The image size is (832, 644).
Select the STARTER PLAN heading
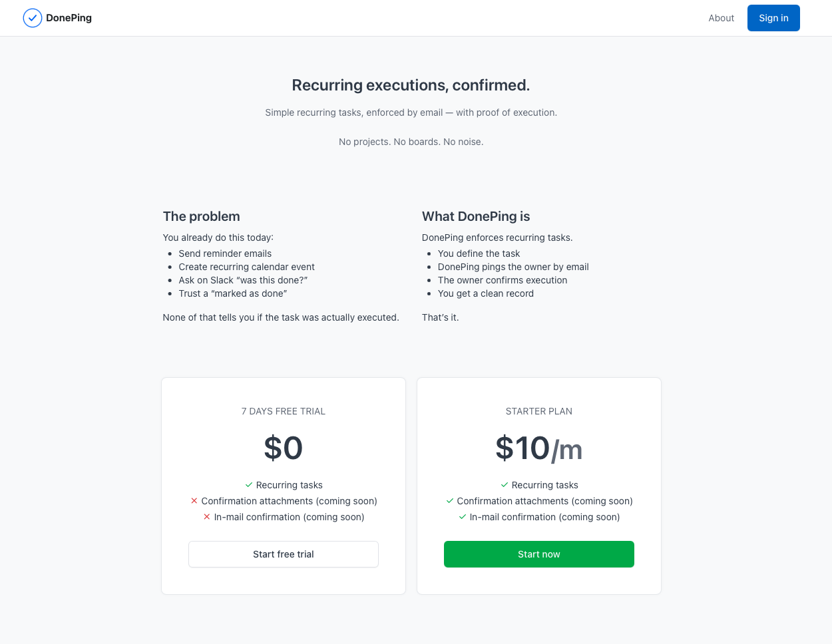click(538, 411)
